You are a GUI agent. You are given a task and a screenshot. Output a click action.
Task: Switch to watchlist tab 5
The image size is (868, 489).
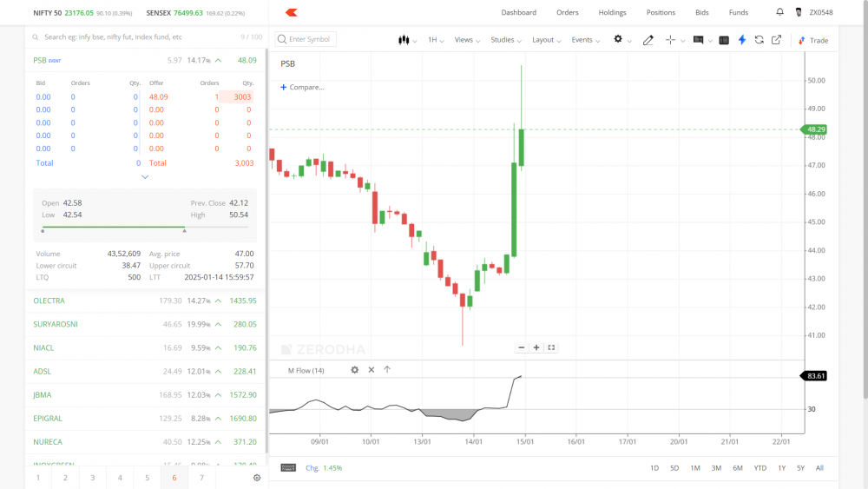pos(147,478)
